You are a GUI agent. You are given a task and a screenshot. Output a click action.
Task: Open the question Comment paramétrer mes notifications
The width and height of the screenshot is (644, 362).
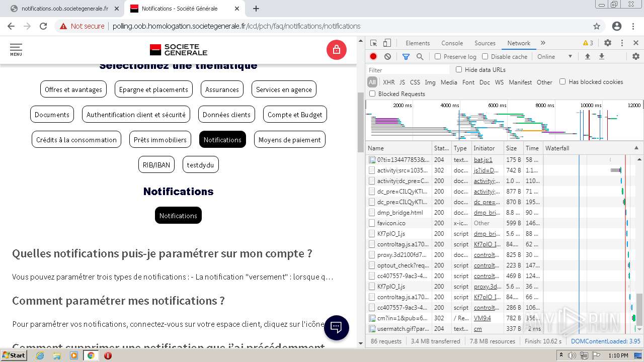coord(118,301)
